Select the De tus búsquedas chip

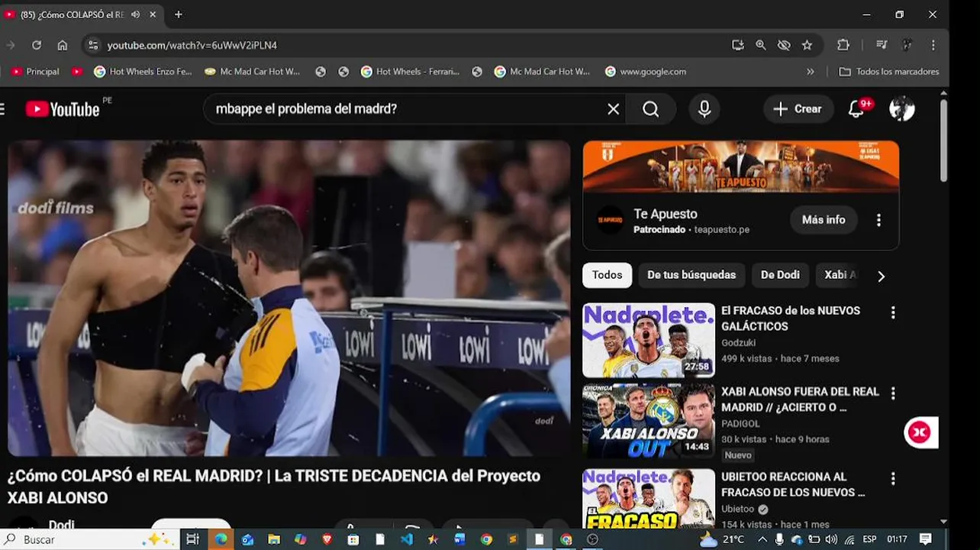click(691, 275)
